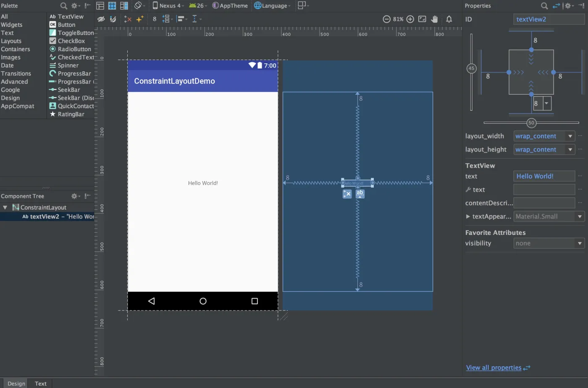Switch to the Text tab
The width and height of the screenshot is (588, 388).
click(x=41, y=383)
